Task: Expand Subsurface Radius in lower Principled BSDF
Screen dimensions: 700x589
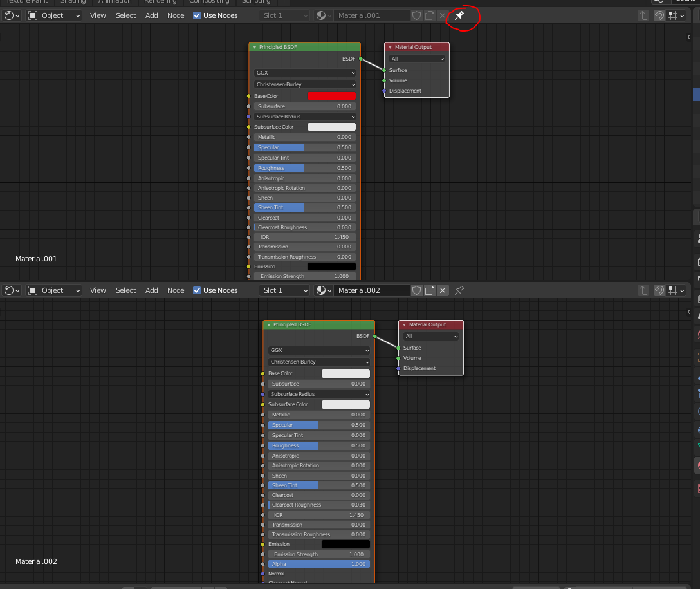Action: click(x=319, y=395)
